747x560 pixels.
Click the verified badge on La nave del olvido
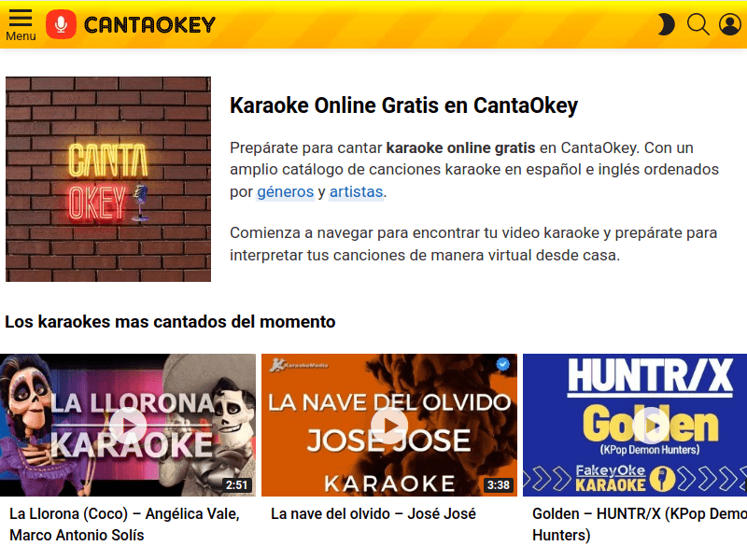pyautogui.click(x=502, y=366)
